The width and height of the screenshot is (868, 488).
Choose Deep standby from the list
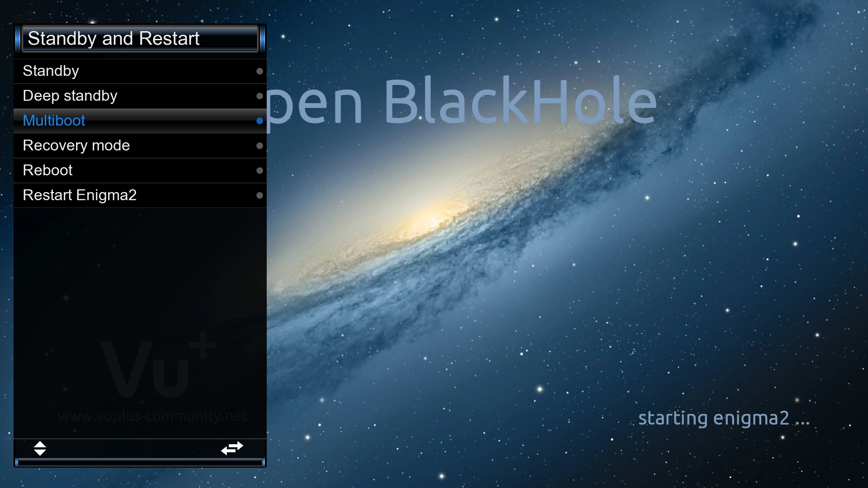[70, 96]
